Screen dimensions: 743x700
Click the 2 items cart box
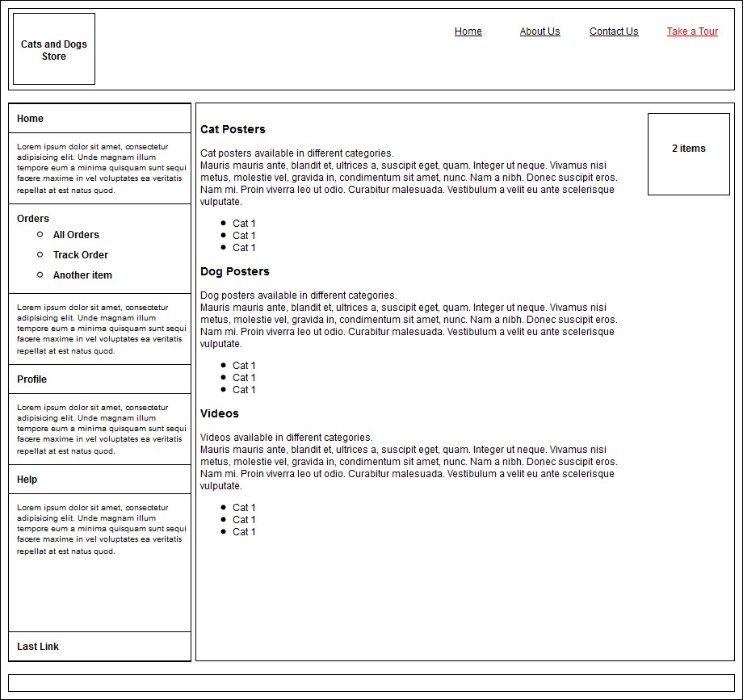pos(689,154)
